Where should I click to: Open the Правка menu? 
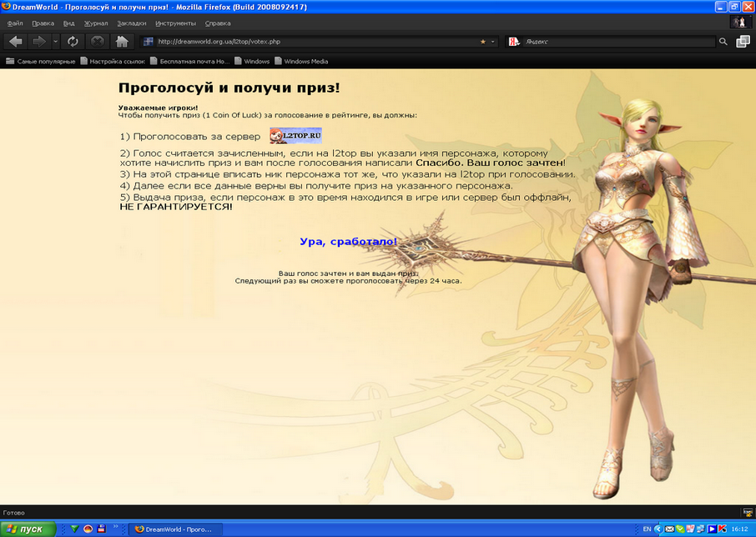click(43, 23)
